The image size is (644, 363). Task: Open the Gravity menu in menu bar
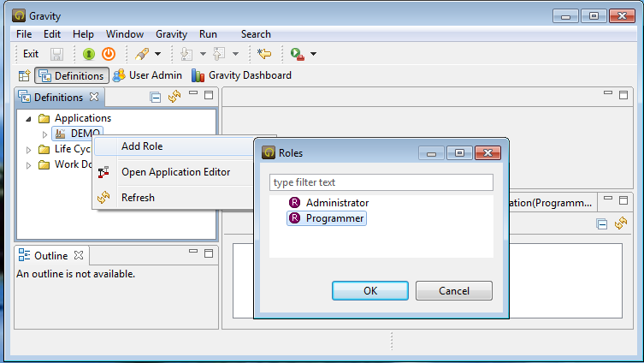[x=171, y=34]
